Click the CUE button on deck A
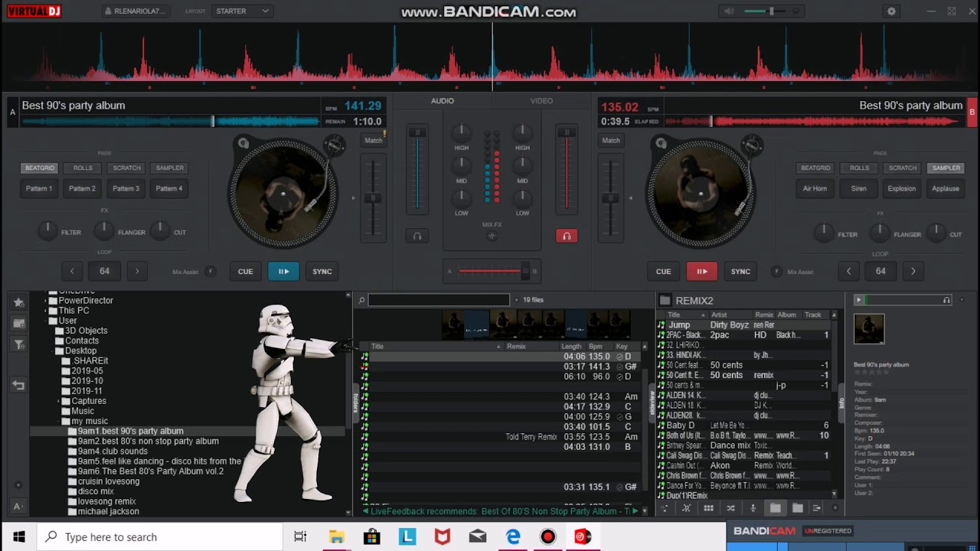Image resolution: width=980 pixels, height=551 pixels. tap(245, 272)
